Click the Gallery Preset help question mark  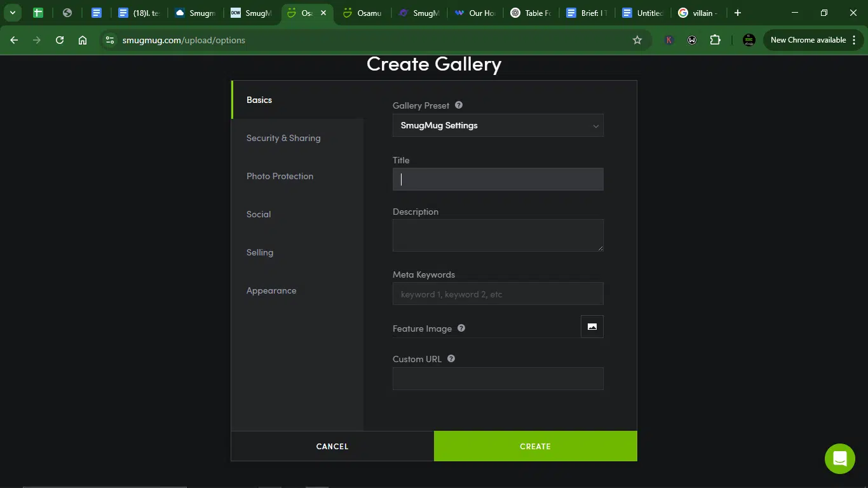(459, 105)
